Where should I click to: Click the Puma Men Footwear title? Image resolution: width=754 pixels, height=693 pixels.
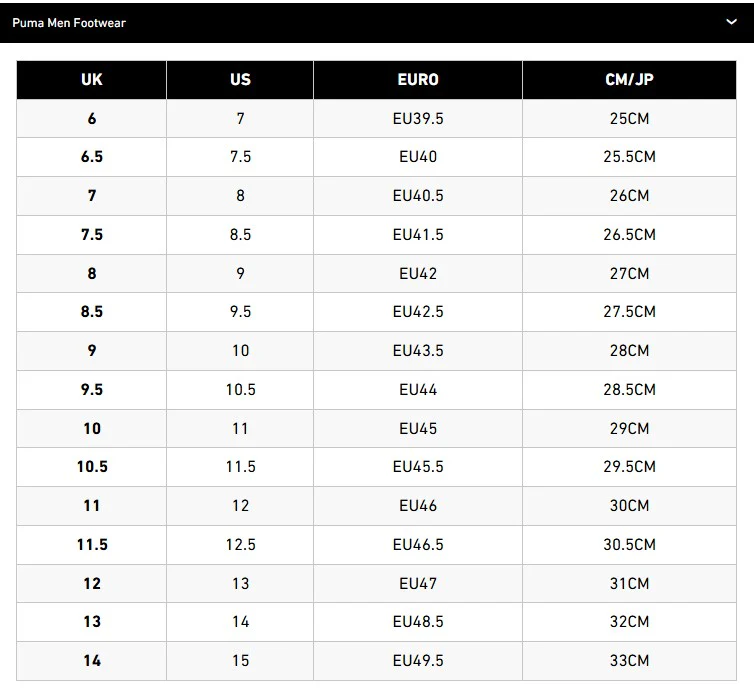click(x=69, y=22)
